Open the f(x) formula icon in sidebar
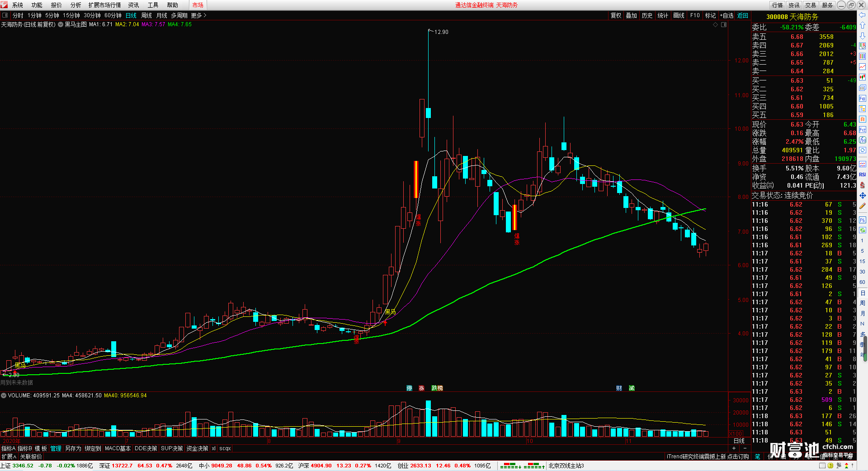The height and width of the screenshot is (471, 868). click(862, 140)
